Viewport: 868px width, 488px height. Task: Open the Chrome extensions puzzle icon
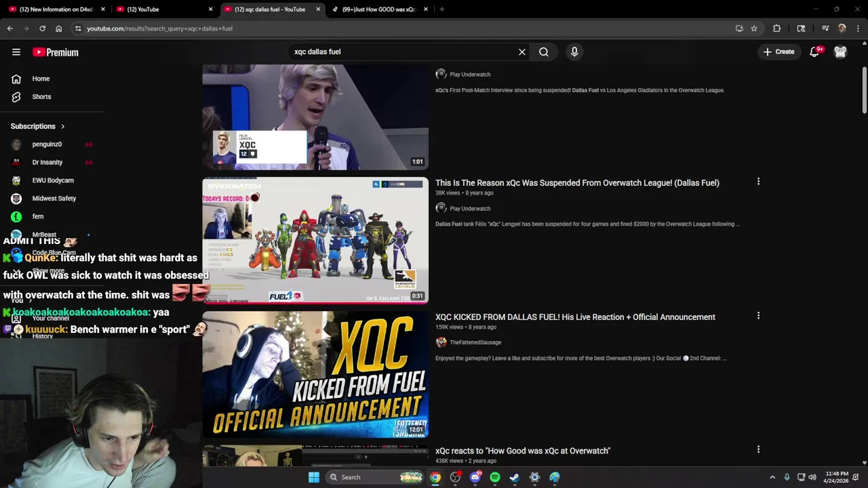point(777,28)
